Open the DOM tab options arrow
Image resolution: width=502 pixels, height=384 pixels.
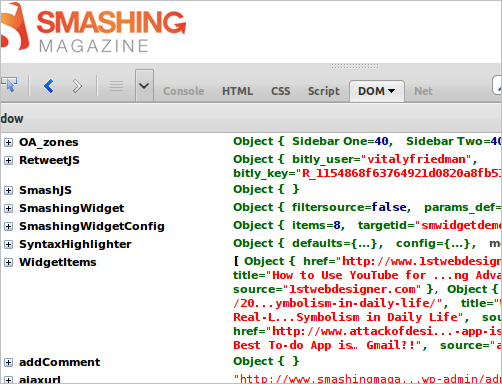point(392,91)
